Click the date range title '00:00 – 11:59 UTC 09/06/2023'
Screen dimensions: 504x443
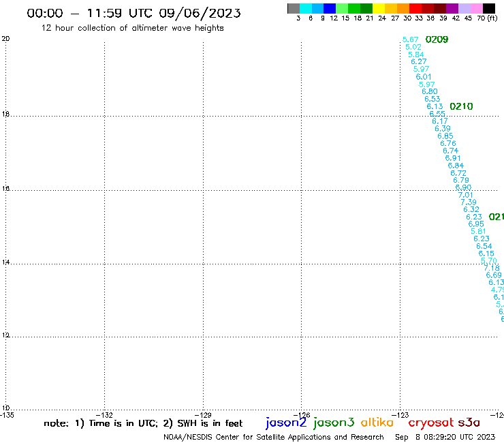(x=133, y=13)
